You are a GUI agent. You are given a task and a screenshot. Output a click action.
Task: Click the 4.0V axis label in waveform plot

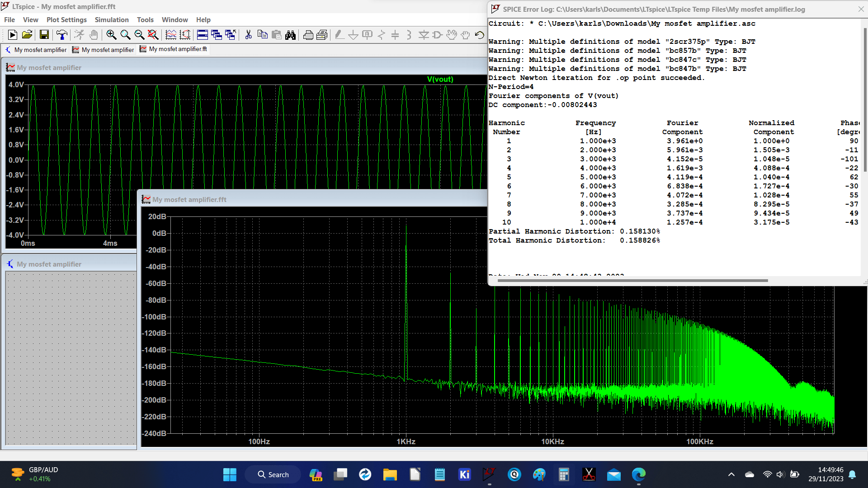click(x=16, y=85)
